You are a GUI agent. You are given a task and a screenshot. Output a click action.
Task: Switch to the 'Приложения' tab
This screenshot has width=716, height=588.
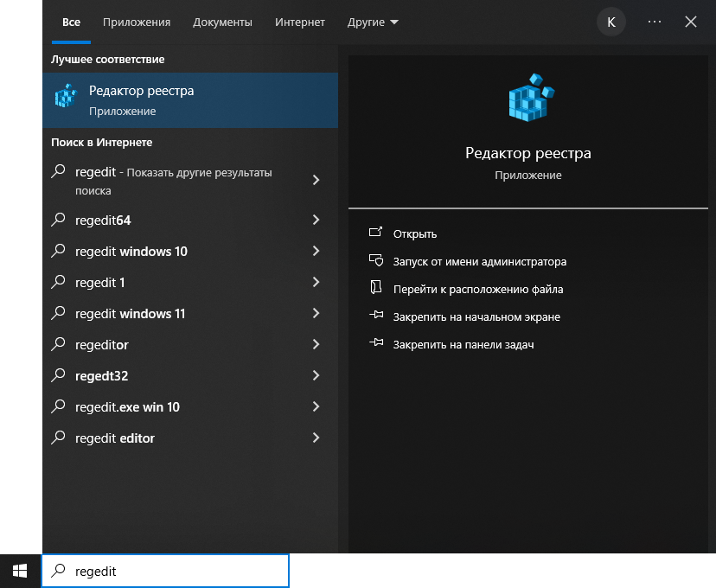(x=137, y=22)
